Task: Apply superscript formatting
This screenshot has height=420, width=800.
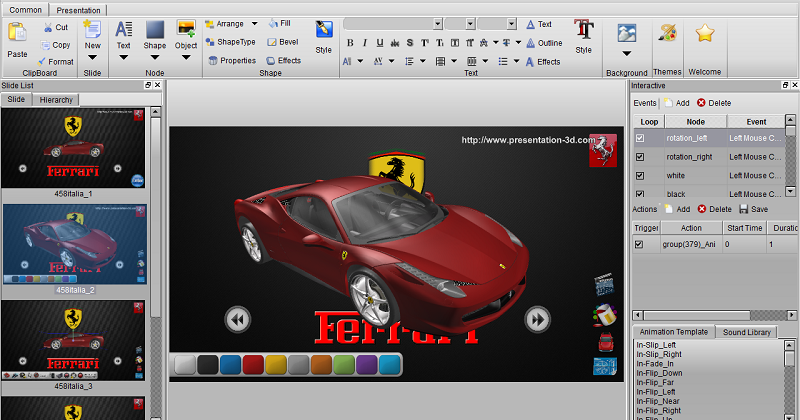Action: coord(424,43)
